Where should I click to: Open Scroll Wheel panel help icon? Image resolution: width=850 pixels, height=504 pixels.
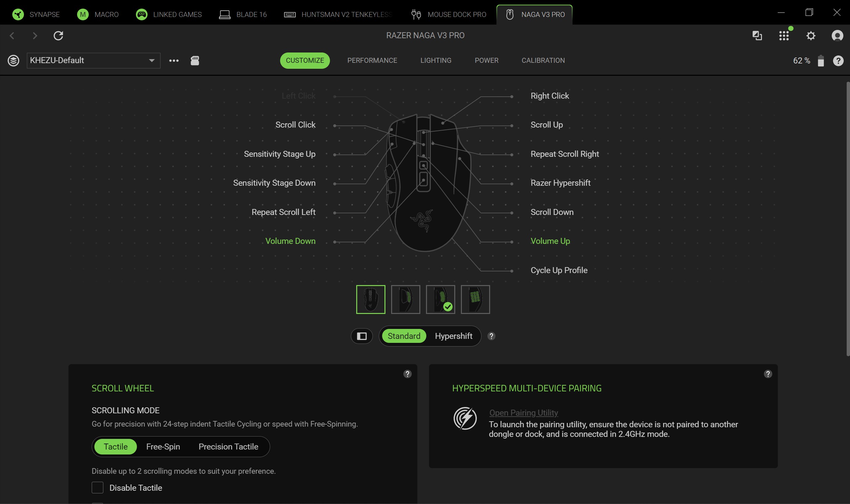[x=407, y=374]
